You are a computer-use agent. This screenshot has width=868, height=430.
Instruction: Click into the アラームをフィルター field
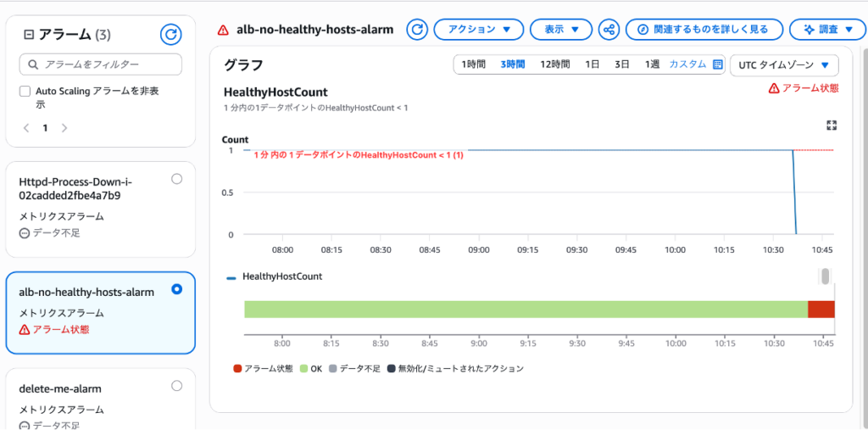101,64
